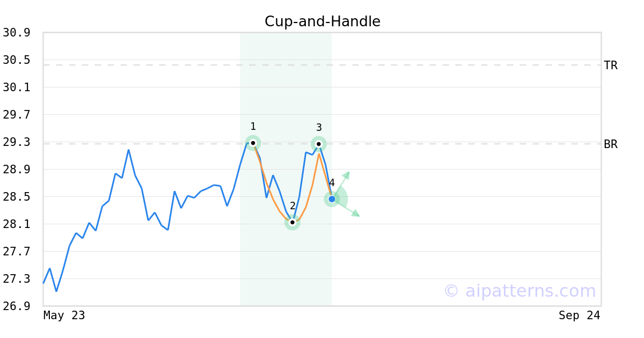The height and width of the screenshot is (338, 644).
Task: Click the May 23 start date label
Action: [64, 315]
